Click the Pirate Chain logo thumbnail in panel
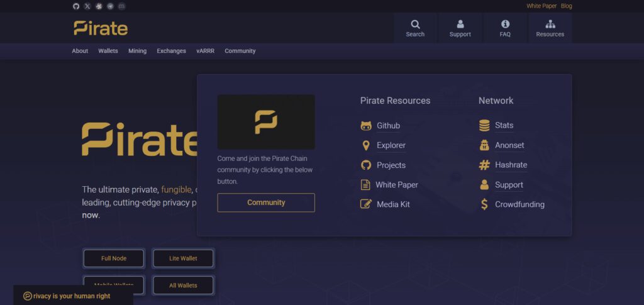644x305 pixels. coord(266,122)
